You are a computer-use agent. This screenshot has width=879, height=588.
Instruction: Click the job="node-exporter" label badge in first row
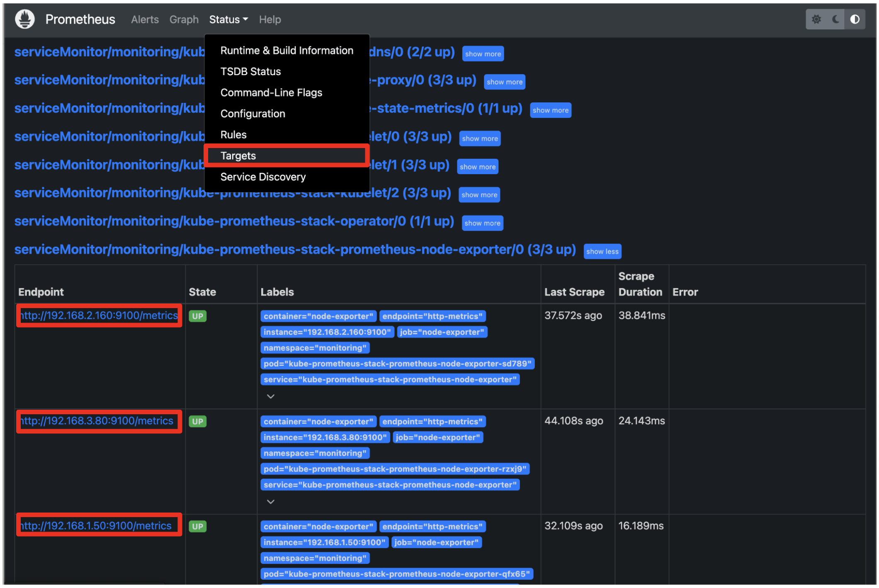[442, 332]
